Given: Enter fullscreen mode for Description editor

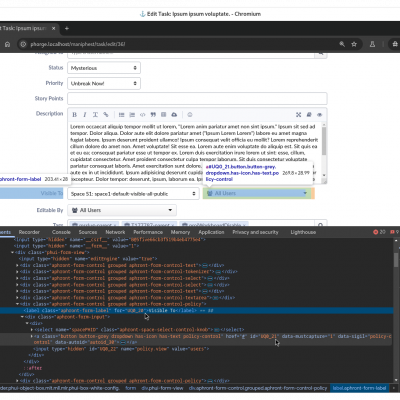Looking at the screenshot, I should click(x=298, y=115).
